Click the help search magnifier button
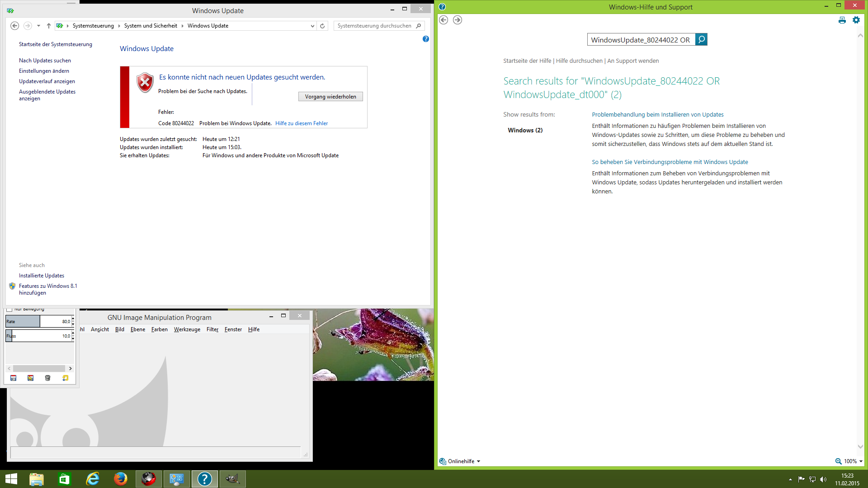Screen dimensions: 868x488 (x=701, y=40)
